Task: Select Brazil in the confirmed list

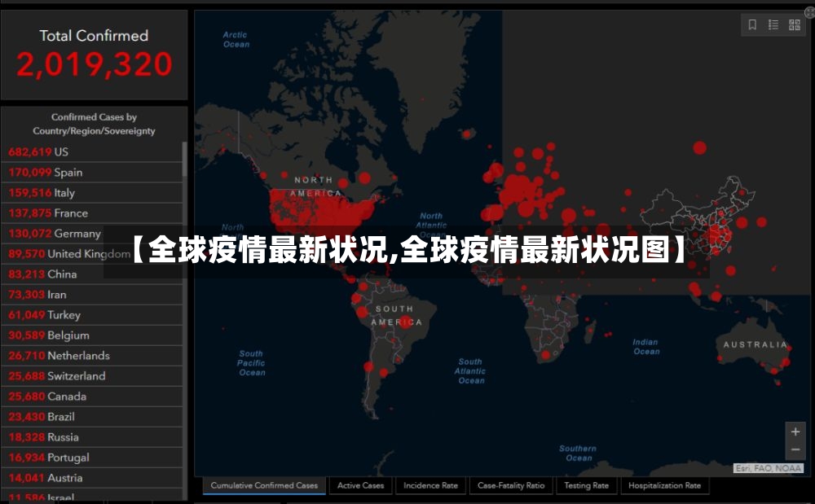Action: coord(92,417)
